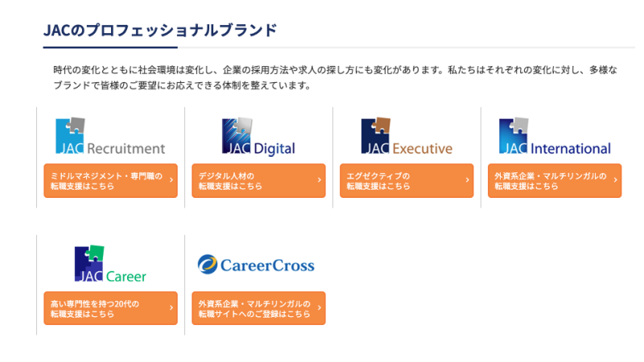Click the arrow on the JAC Career button
Viewport: 644px width, 362px height.
[171, 308]
